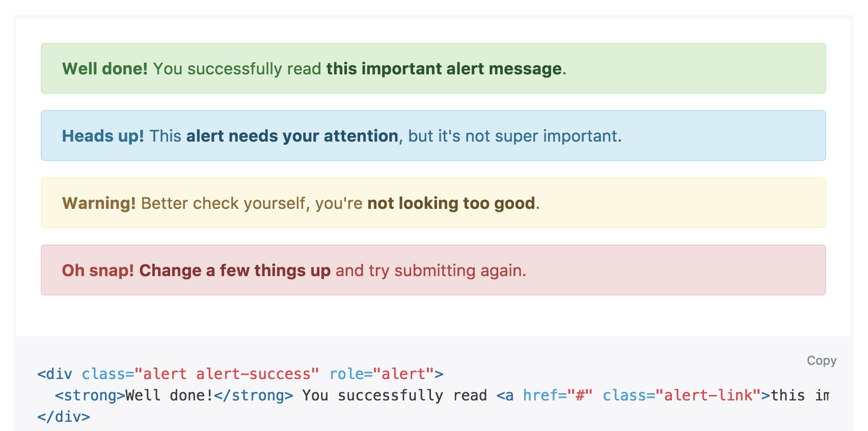This screenshot has height=431, width=868.
Task: Click the 'Change a few things up' link
Action: tap(235, 271)
